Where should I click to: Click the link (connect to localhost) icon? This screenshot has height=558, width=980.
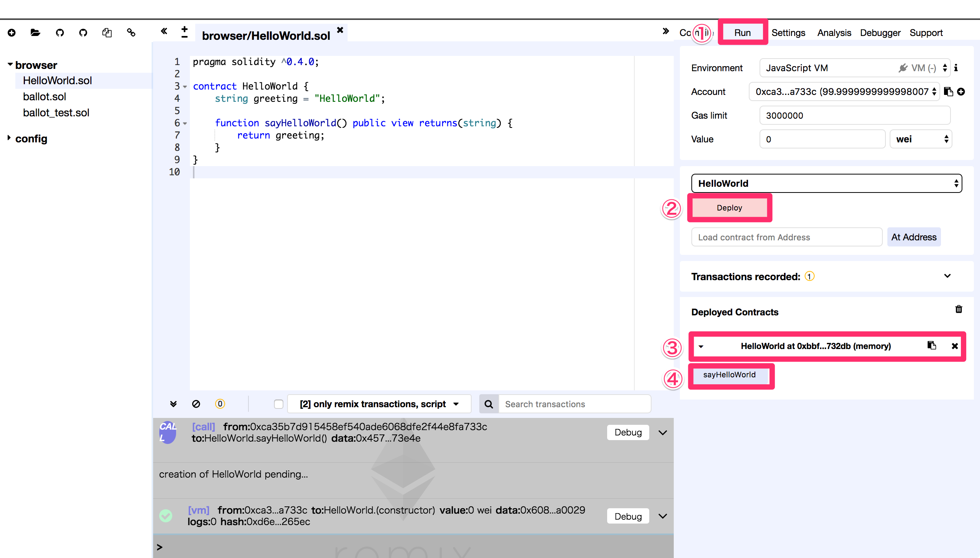(131, 33)
